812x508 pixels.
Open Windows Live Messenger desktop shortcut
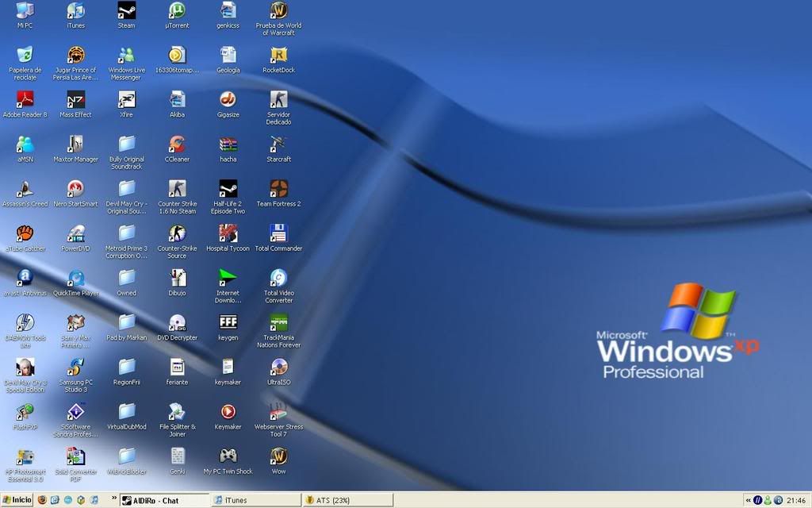[126, 63]
